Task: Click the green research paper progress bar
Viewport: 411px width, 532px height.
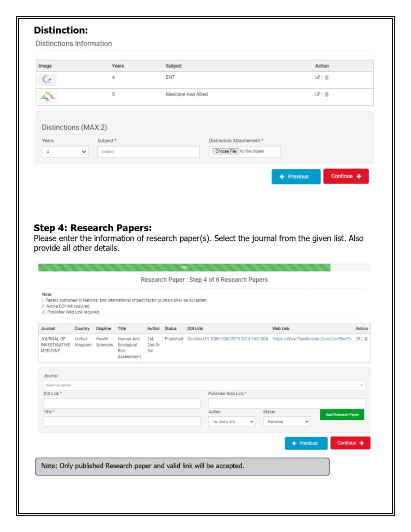Action: coord(184,268)
